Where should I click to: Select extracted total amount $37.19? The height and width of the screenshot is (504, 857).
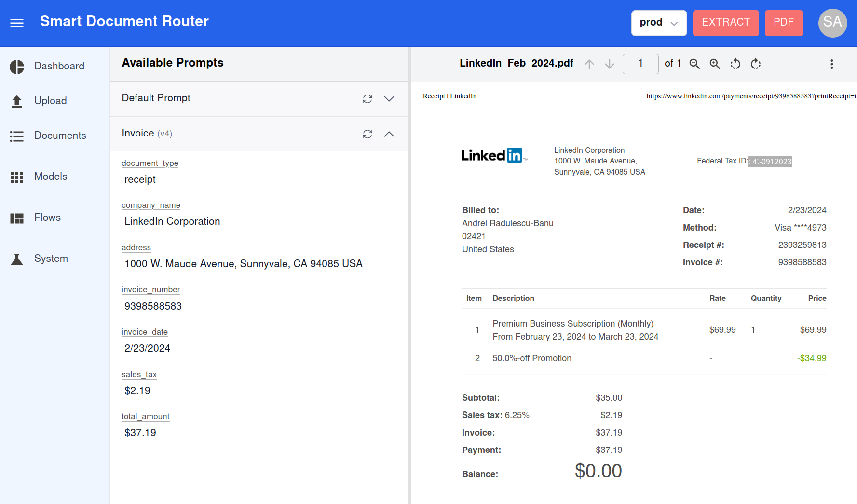(140, 433)
